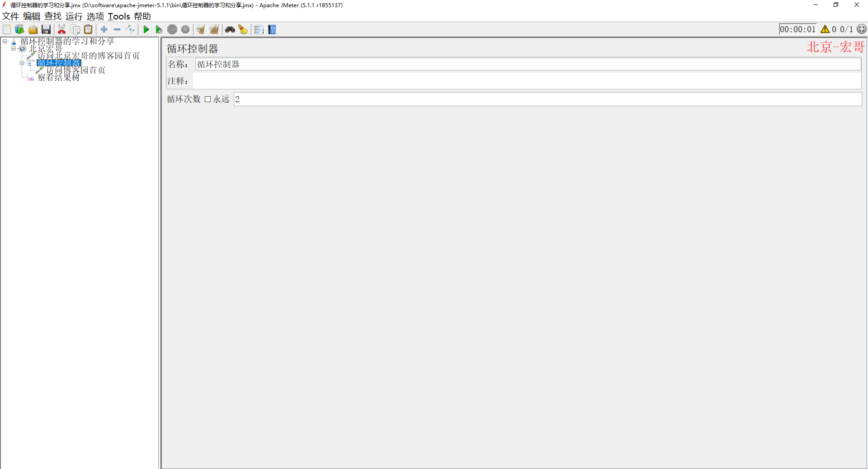The width and height of the screenshot is (868, 469).
Task: Select 访问北京宏哥的博客园首页 sampler
Action: coord(89,56)
